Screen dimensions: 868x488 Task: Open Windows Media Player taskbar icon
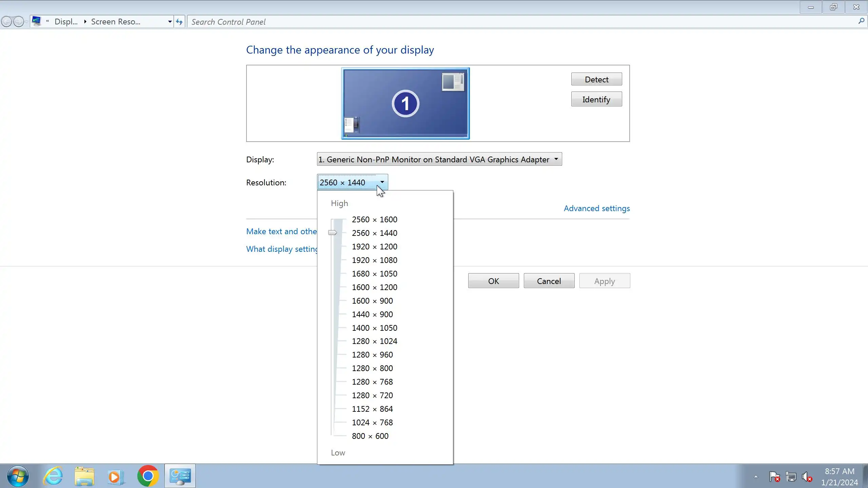tap(115, 476)
